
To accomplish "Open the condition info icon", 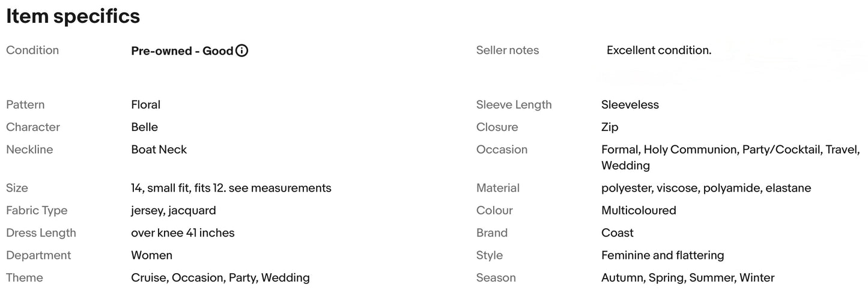I will point(241,50).
